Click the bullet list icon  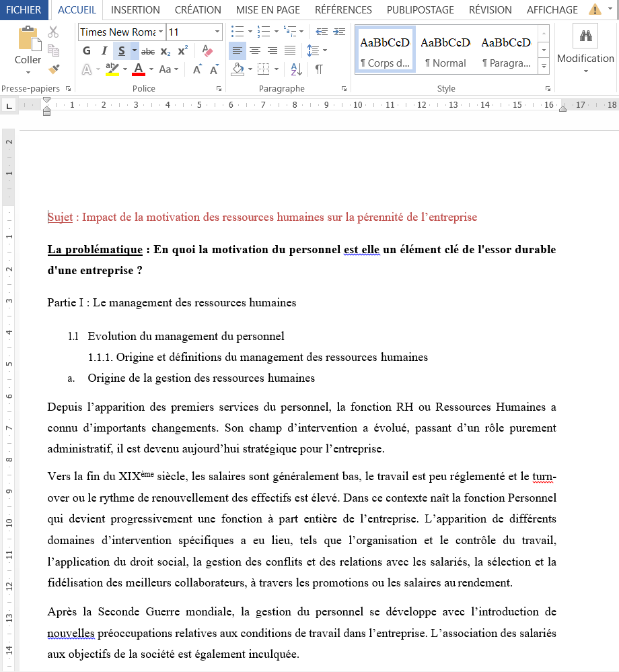238,31
